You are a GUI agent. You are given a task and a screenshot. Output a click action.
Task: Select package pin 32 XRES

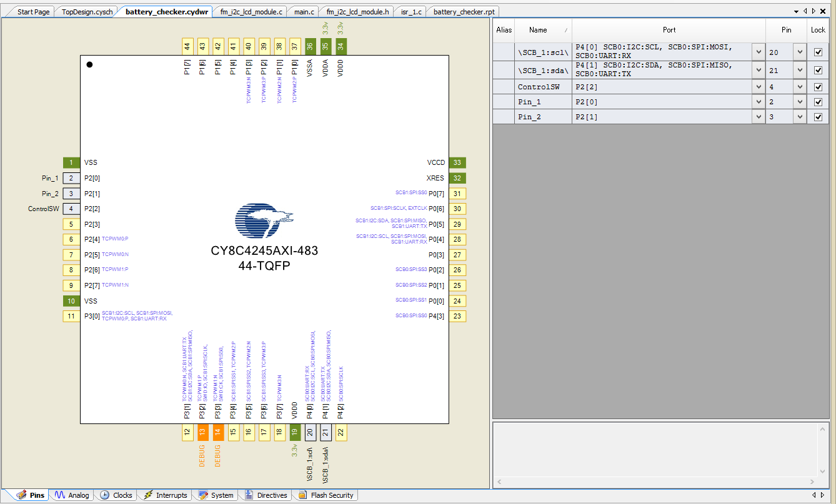457,178
